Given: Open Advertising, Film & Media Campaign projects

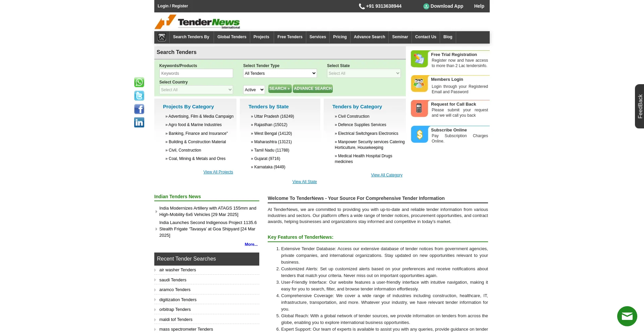Looking at the screenshot, I should click(200, 116).
